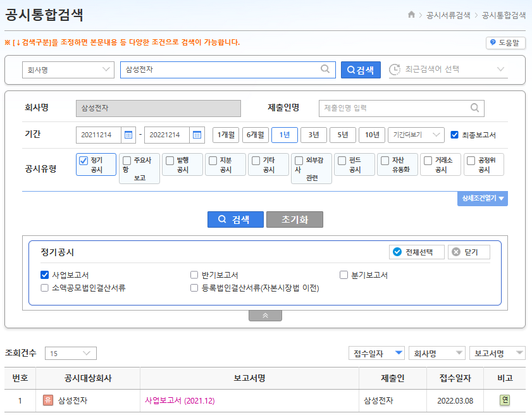Select the 10년 period button
The image size is (532, 420).
372,135
